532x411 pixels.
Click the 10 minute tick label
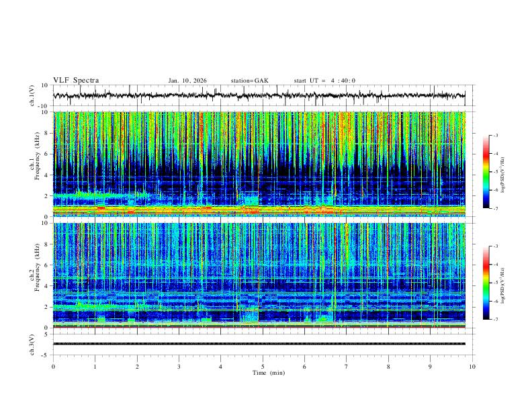click(472, 367)
